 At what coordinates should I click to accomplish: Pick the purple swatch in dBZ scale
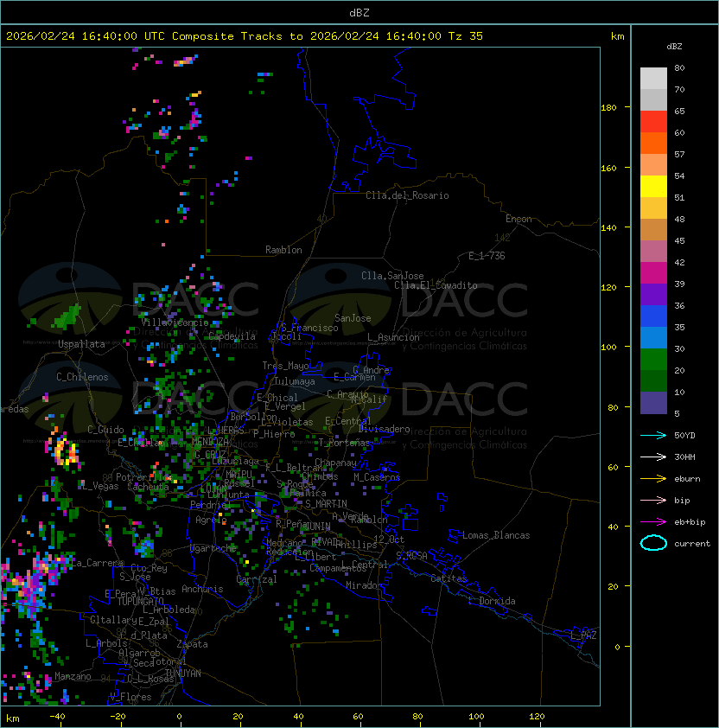653,294
